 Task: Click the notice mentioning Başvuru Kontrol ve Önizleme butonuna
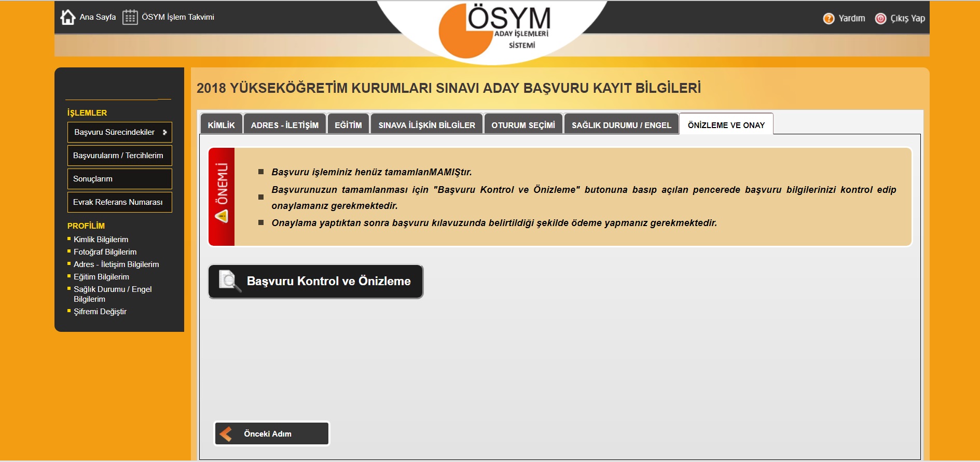[584, 198]
